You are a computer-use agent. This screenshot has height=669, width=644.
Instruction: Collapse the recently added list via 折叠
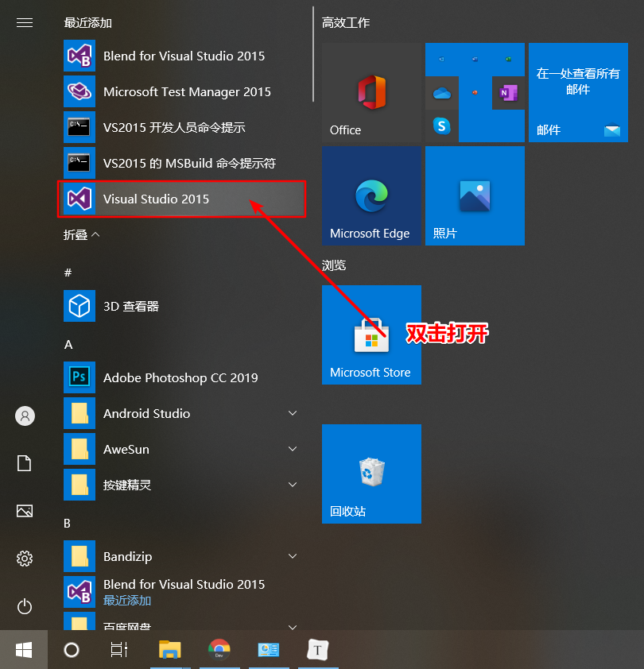coord(82,235)
